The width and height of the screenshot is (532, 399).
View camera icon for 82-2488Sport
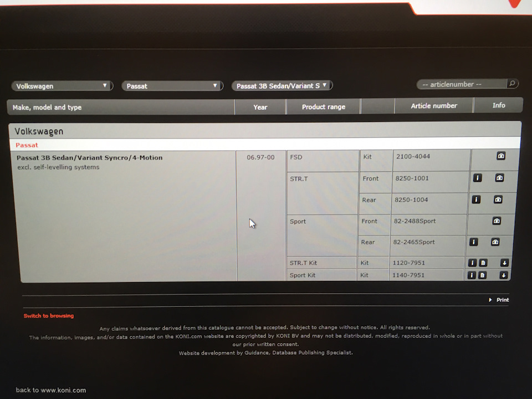pyautogui.click(x=497, y=221)
